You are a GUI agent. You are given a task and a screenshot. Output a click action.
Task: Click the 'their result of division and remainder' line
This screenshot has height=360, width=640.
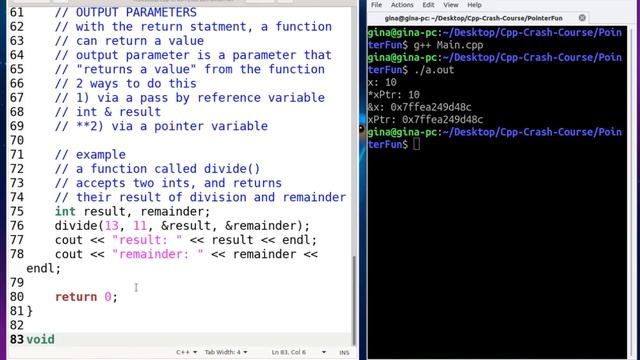click(200, 197)
